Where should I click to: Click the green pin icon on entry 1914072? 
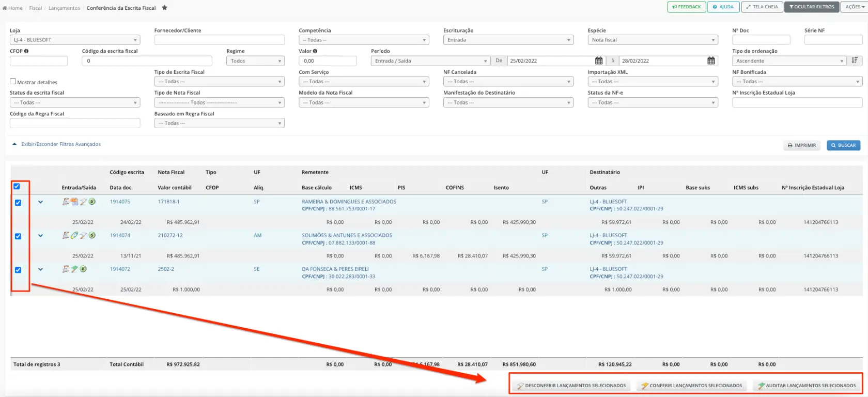(x=74, y=269)
